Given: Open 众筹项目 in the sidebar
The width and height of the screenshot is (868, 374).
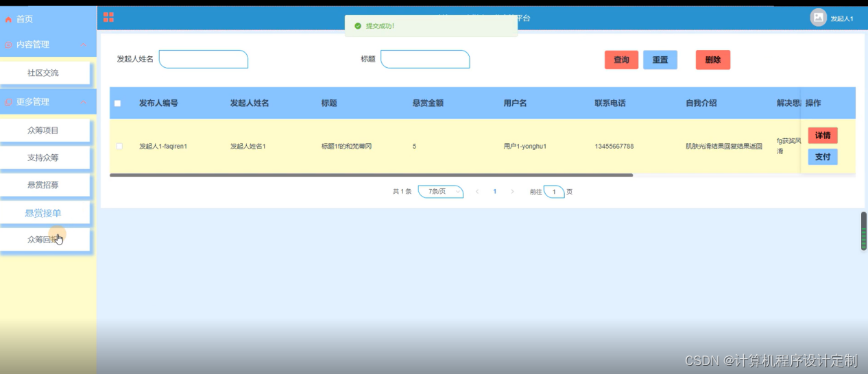Looking at the screenshot, I should click(44, 130).
